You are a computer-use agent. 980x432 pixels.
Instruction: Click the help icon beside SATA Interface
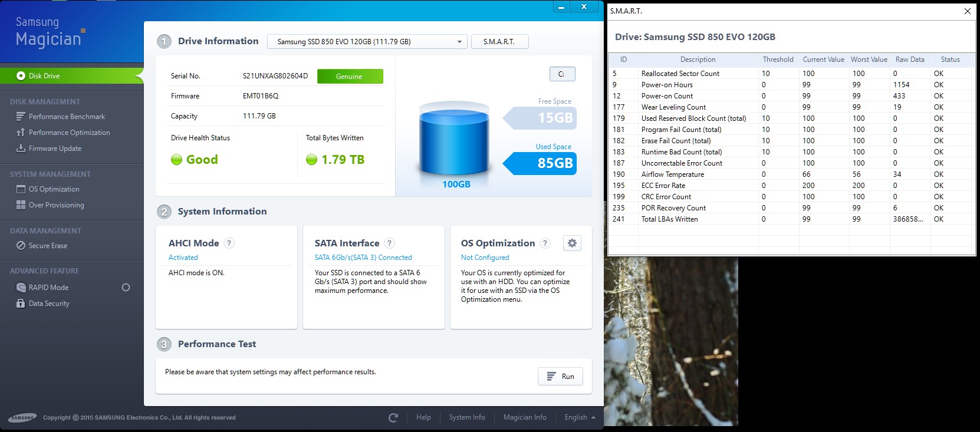pos(390,243)
